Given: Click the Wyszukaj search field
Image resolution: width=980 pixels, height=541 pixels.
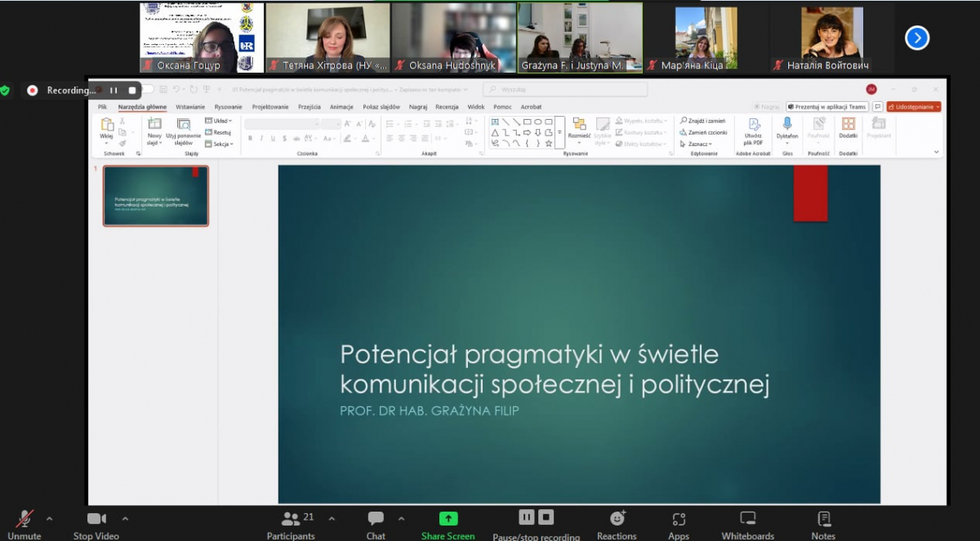Looking at the screenshot, I should coord(565,90).
